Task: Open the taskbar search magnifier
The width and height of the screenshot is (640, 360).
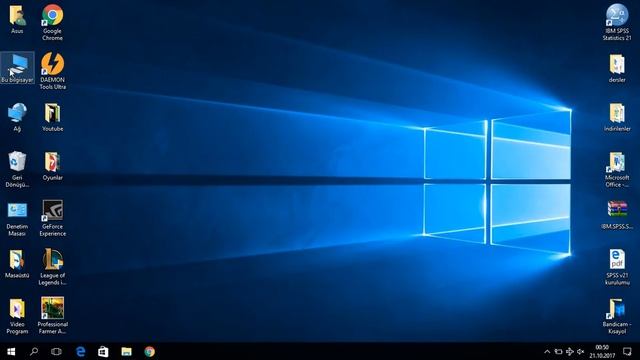Action: [34, 351]
